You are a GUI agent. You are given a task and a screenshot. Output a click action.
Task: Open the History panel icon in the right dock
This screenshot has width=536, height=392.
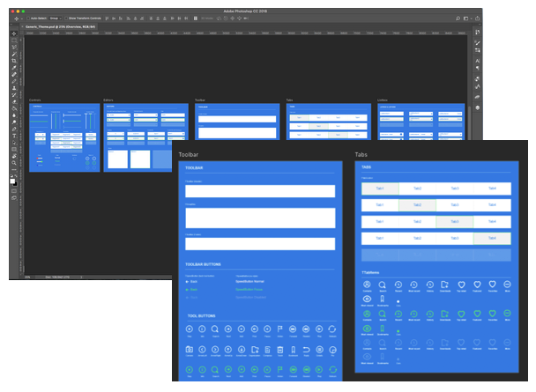pos(477,33)
